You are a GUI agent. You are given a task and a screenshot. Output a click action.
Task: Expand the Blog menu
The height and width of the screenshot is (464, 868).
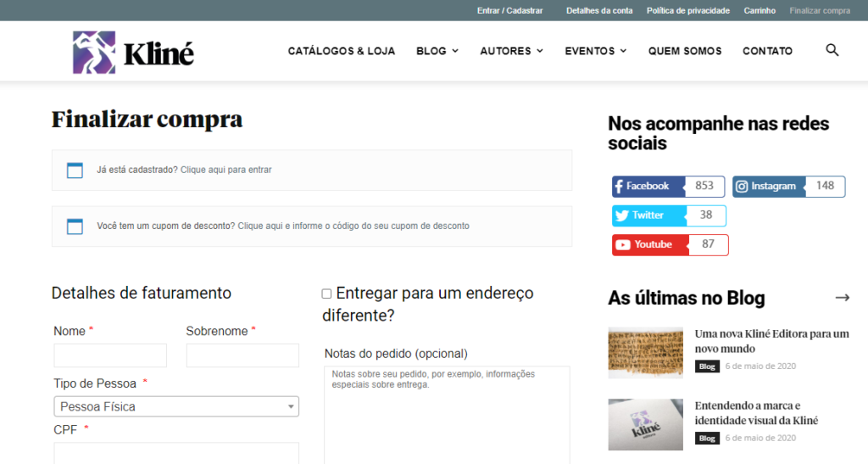coord(437,51)
